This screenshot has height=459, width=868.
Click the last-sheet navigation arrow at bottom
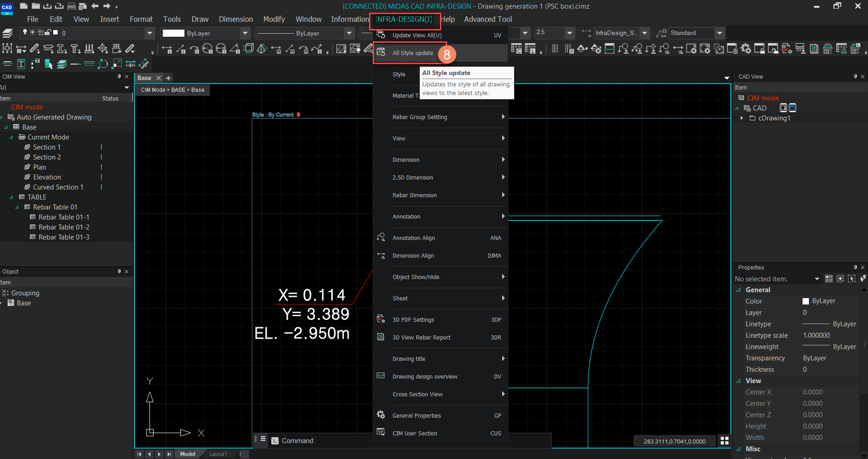click(x=169, y=454)
